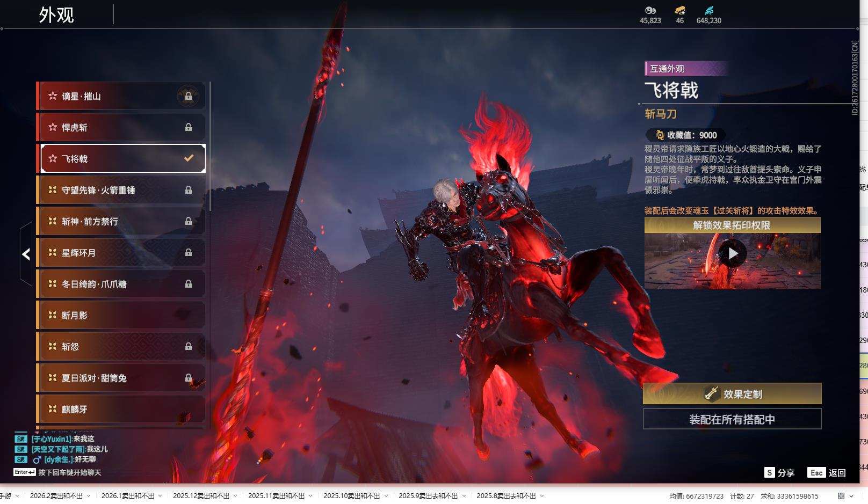Select the 星辉环月 skin
The image size is (868, 504).
121,252
